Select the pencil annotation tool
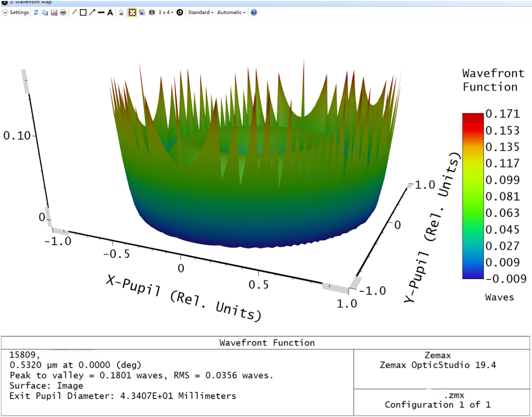Viewport: 532px width, 417px height. (x=74, y=13)
